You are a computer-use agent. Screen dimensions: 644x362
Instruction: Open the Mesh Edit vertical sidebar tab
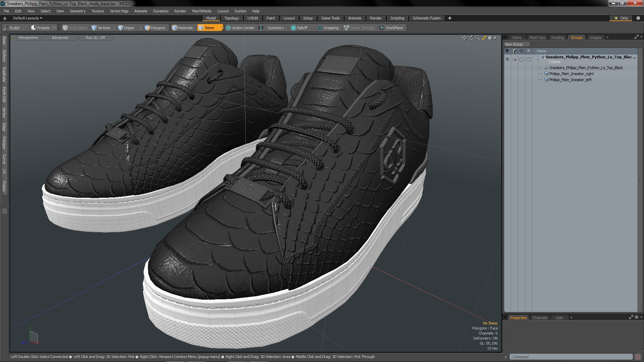4,95
